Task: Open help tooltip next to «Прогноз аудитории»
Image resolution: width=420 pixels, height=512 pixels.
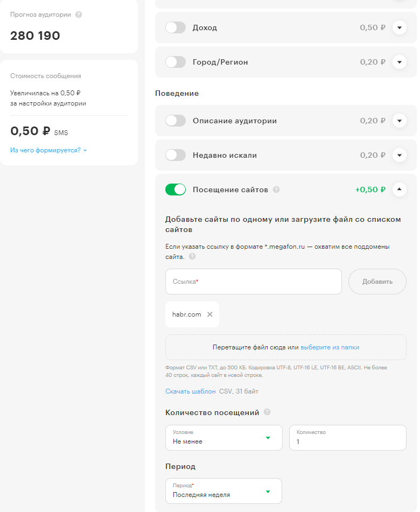Action: tap(79, 15)
